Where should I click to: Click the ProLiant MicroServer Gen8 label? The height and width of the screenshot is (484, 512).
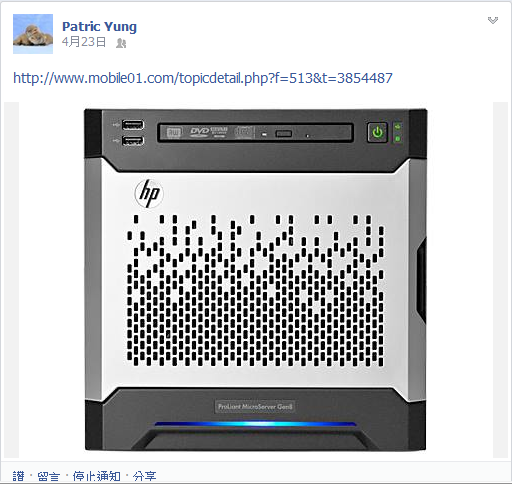[255, 407]
